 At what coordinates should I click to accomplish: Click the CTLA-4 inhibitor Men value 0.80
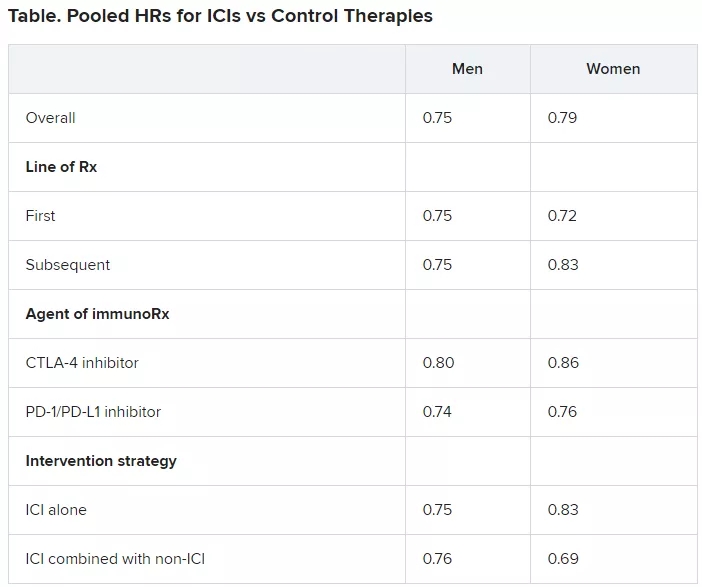(x=439, y=363)
